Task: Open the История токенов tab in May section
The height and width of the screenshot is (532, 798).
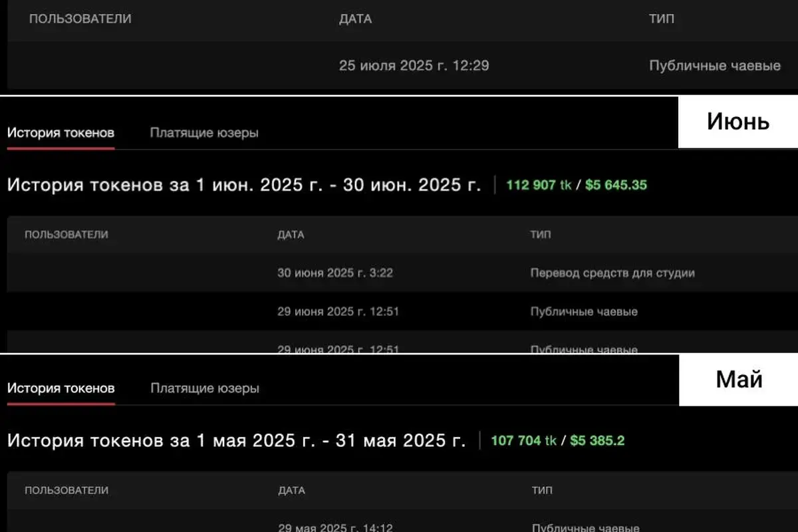Action: [x=61, y=388]
